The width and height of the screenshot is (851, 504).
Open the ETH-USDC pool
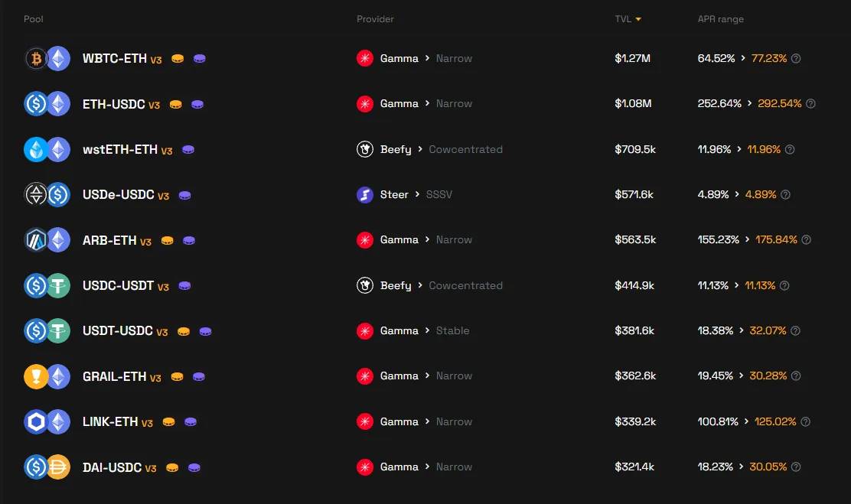tap(113, 104)
